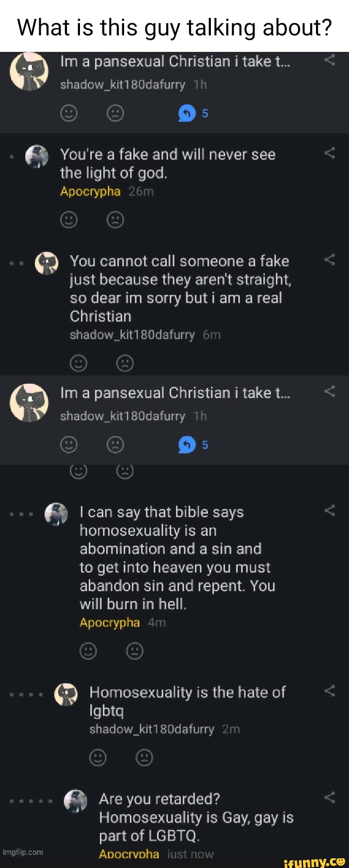The height and width of the screenshot is (868, 349).
Task: Open the blue reply bubble showing 5 replies
Action: click(187, 113)
